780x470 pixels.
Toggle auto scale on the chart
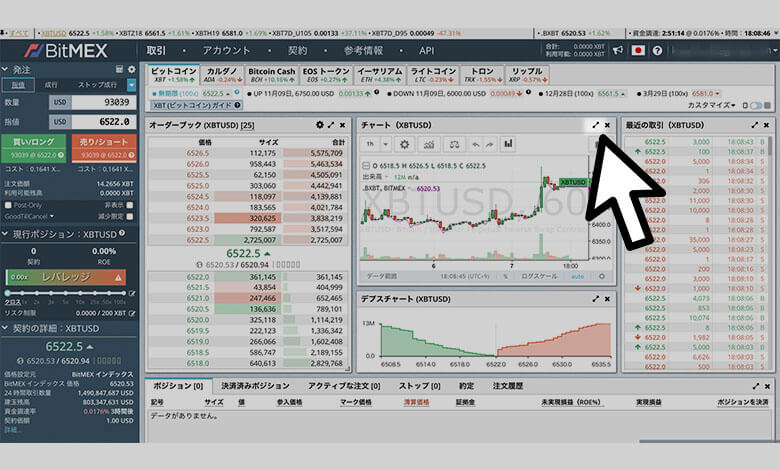point(578,276)
